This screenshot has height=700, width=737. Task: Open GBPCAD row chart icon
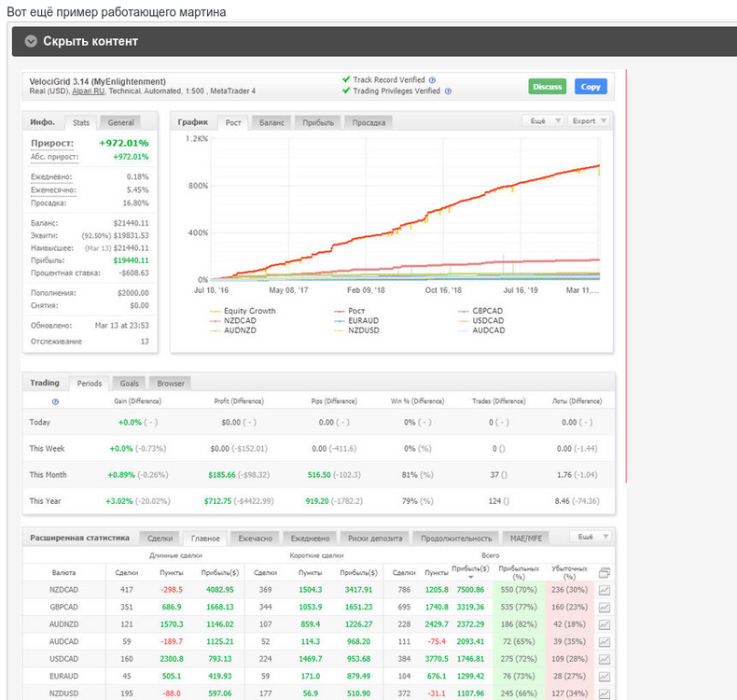tap(604, 608)
